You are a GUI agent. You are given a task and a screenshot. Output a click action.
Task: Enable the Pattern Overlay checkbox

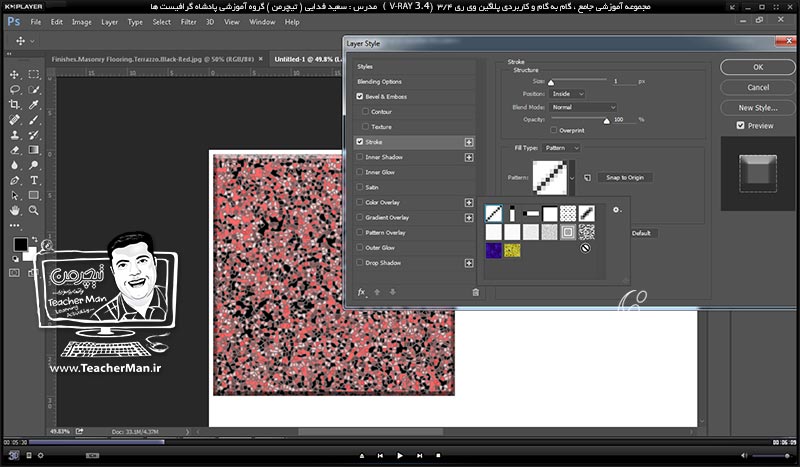pos(360,232)
